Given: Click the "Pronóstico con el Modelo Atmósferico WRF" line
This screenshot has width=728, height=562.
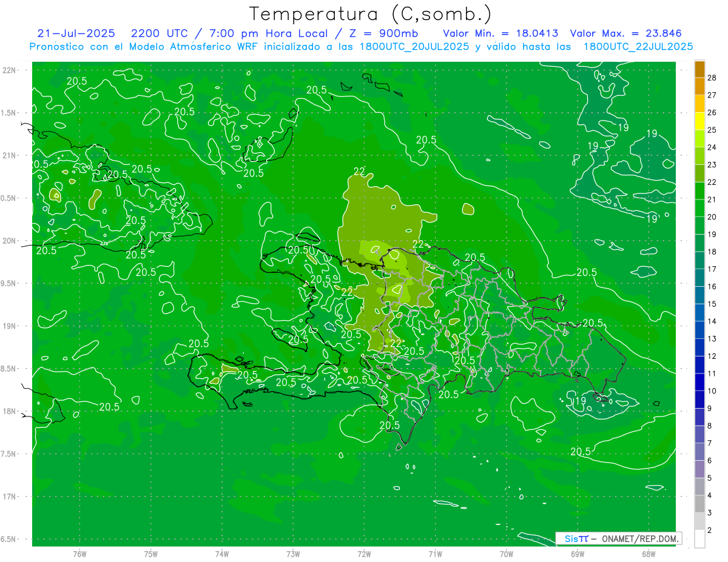Looking at the screenshot, I should click(x=145, y=47).
